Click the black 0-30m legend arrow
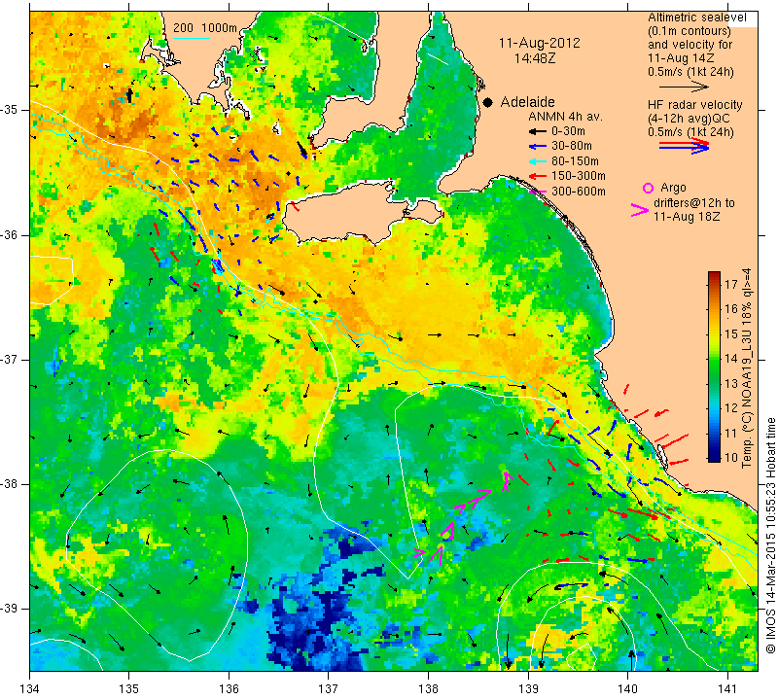This screenshot has width=778, height=700. pyautogui.click(x=538, y=131)
